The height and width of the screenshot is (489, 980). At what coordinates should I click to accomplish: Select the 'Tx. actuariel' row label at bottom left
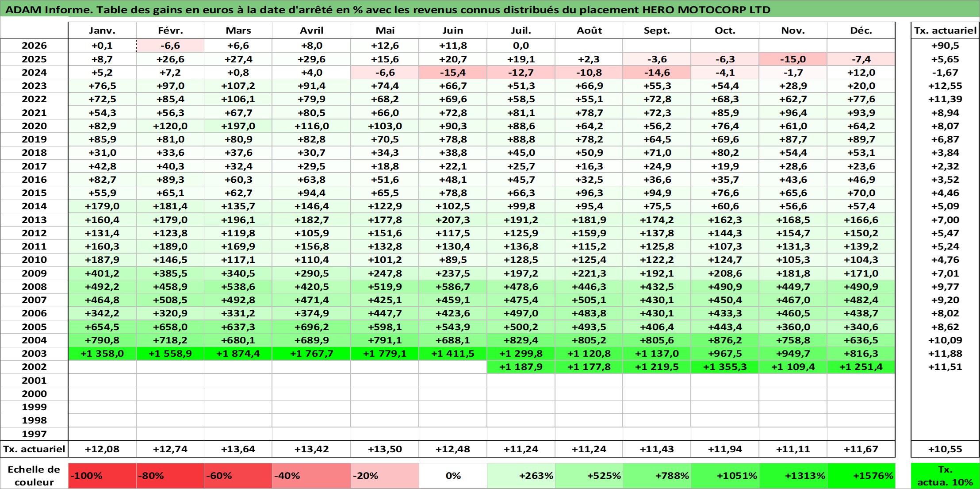pyautogui.click(x=34, y=449)
